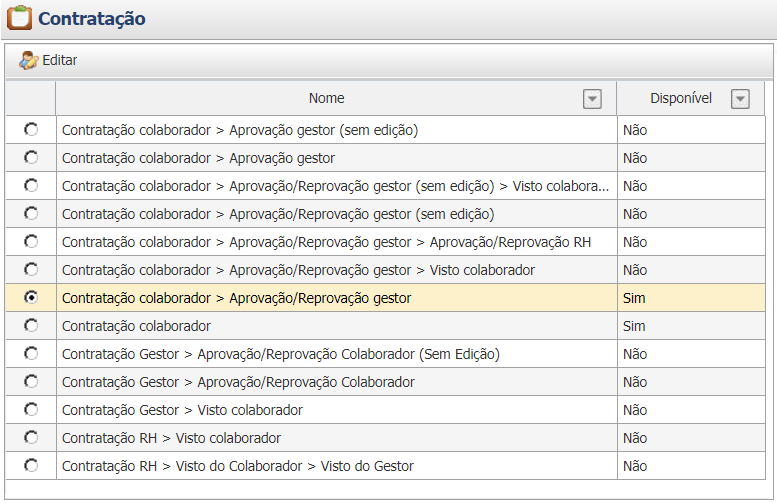Select radio for 'Contratação RH > Visto colaborador'

click(x=31, y=437)
